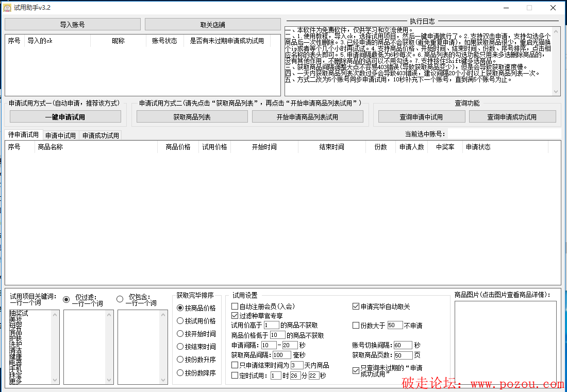Click 查询申请成功试用 button
Image resolution: width=567 pixels, height=392 pixels.
(x=512, y=117)
